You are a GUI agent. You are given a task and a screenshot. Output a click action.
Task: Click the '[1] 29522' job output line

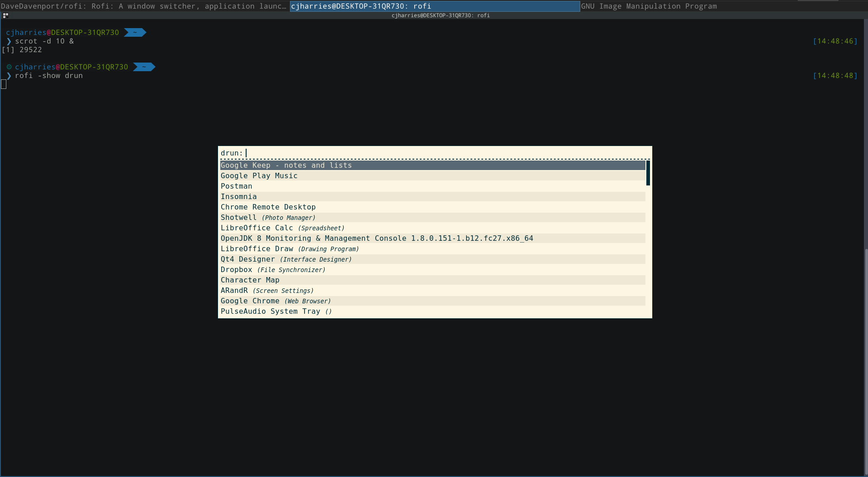[22, 50]
